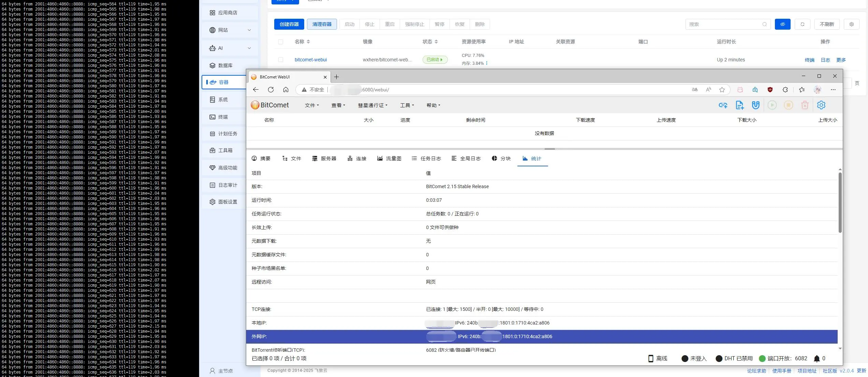868x377 pixels.
Task: Add page to favorites star icon
Action: click(x=722, y=90)
